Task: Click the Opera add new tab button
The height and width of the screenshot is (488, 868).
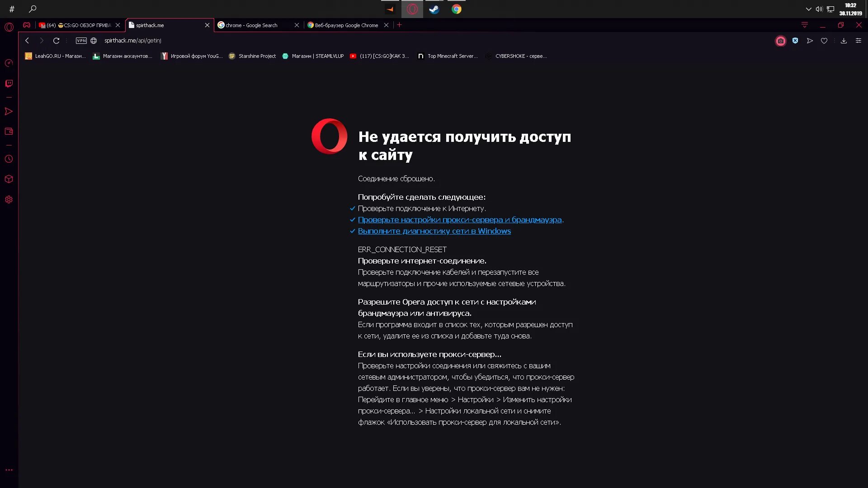Action: click(400, 25)
